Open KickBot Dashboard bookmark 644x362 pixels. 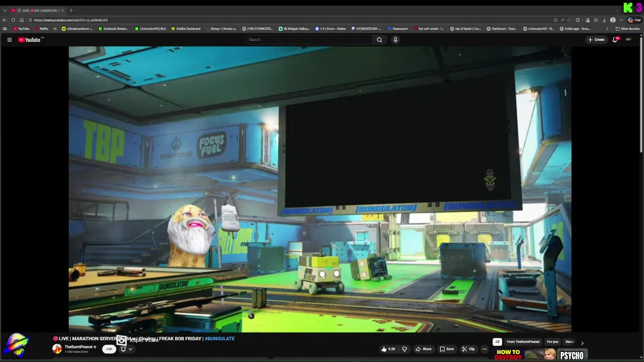tap(185, 29)
